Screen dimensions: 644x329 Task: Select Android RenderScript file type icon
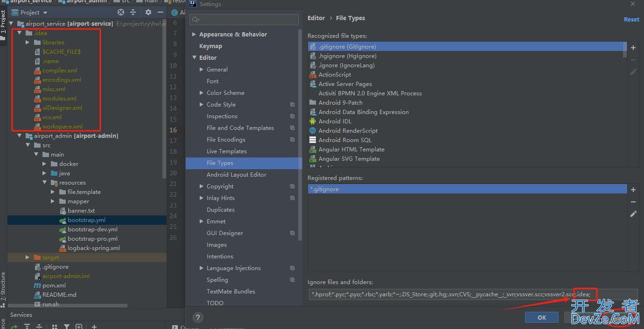[x=313, y=131]
